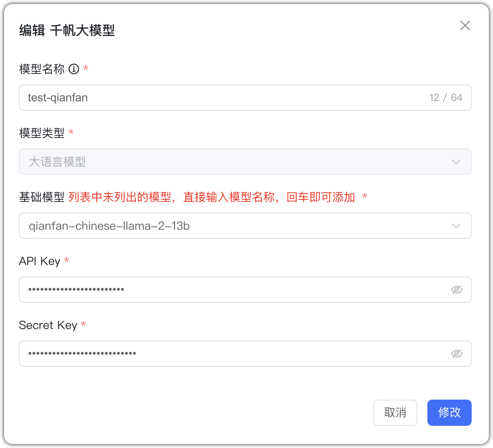Click the 12 / 64 character counter
The height and width of the screenshot is (448, 493).
pyautogui.click(x=446, y=98)
